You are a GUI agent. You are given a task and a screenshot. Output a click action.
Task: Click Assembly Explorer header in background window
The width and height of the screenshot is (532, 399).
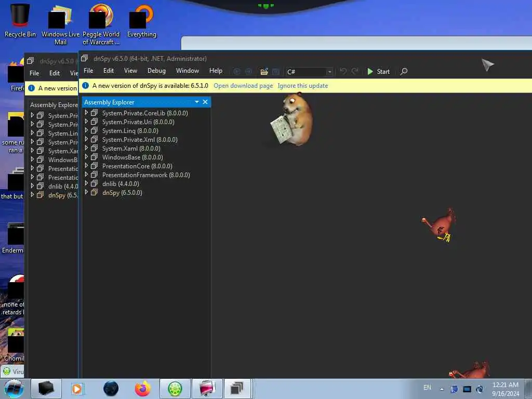coord(54,105)
